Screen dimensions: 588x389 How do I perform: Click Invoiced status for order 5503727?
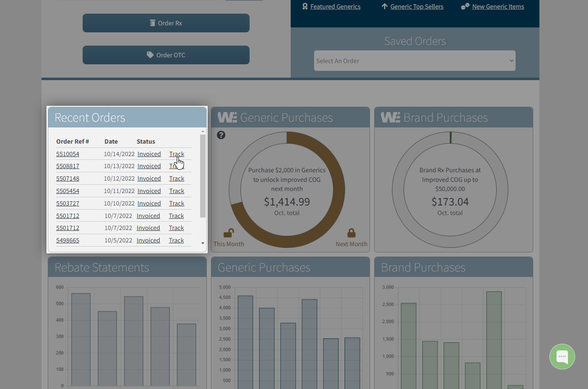click(x=149, y=203)
